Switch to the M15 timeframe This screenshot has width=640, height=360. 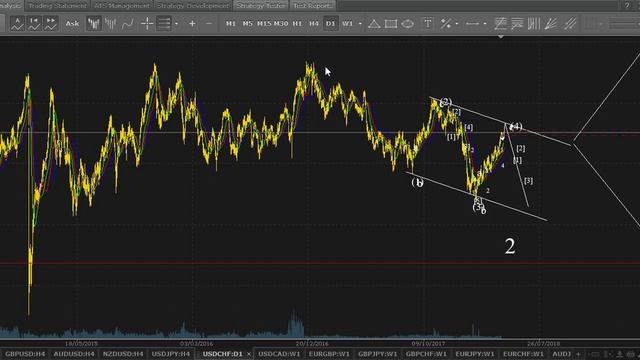pyautogui.click(x=264, y=24)
